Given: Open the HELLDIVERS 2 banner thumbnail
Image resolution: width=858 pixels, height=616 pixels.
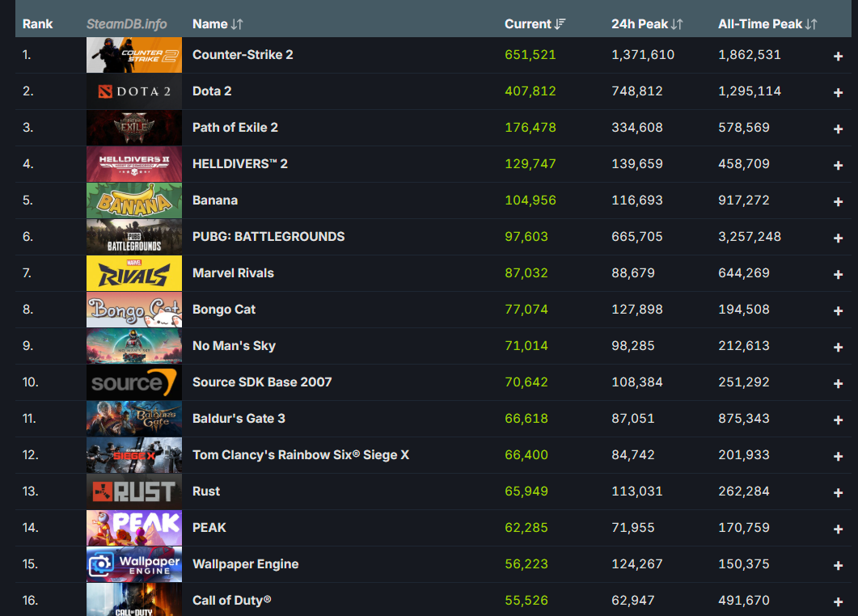Looking at the screenshot, I should pos(134,163).
